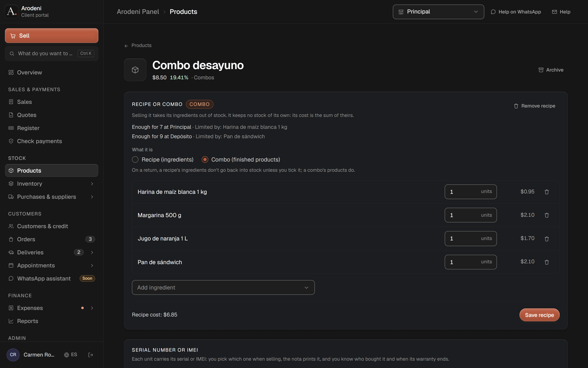Expand the Inventory submenu chevron

[x=92, y=184]
